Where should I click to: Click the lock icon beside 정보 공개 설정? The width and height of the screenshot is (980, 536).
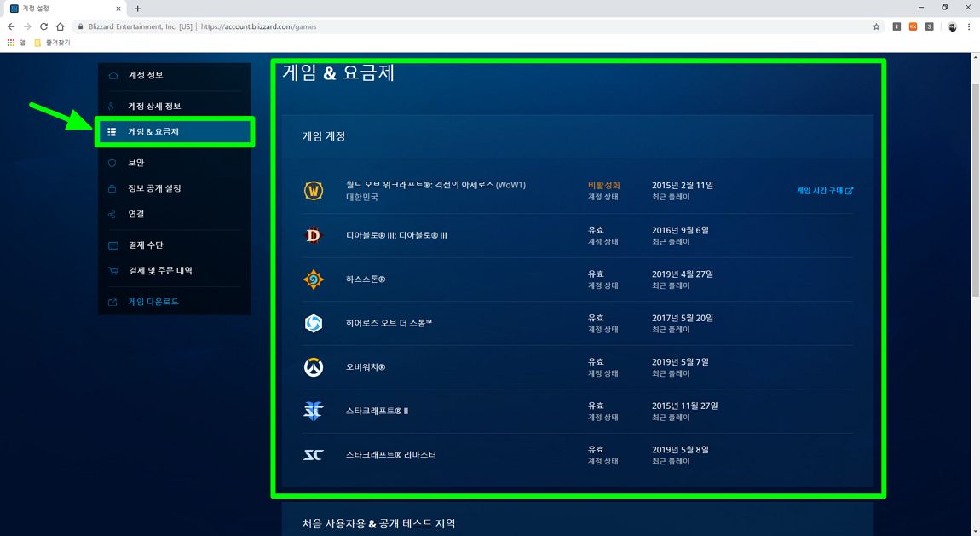[x=112, y=188]
